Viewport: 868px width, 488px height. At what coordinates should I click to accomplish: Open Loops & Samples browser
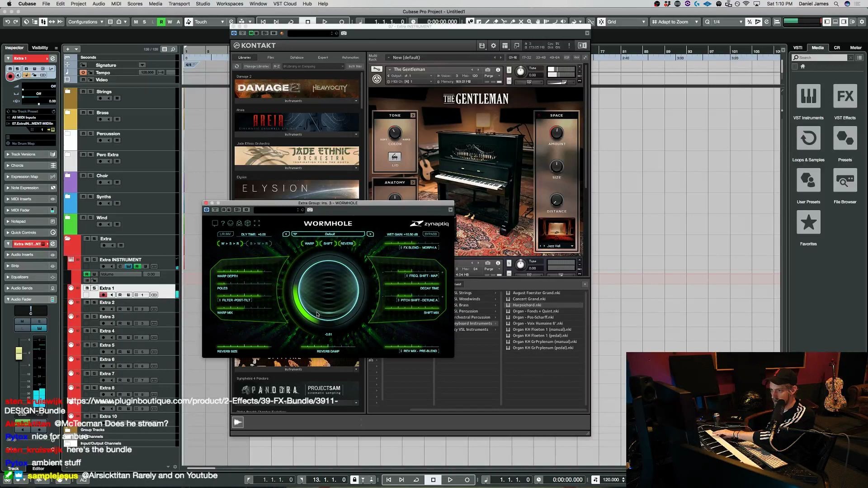pos(808,139)
